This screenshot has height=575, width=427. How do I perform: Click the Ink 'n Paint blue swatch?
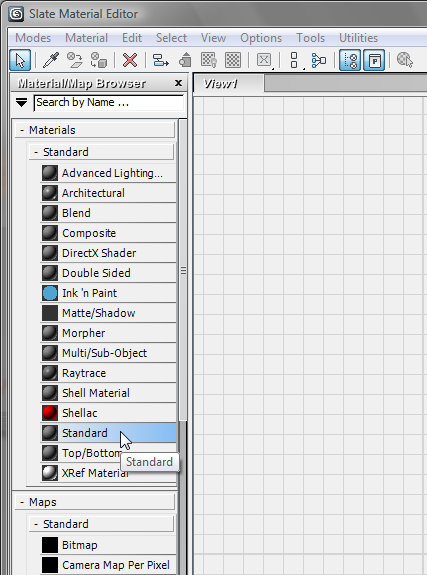point(50,293)
